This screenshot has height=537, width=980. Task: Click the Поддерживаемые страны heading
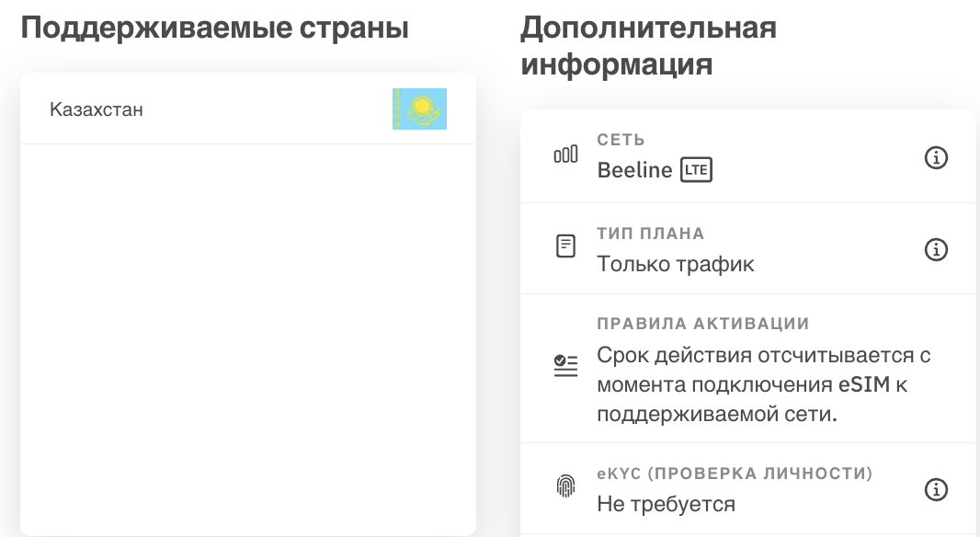215,28
